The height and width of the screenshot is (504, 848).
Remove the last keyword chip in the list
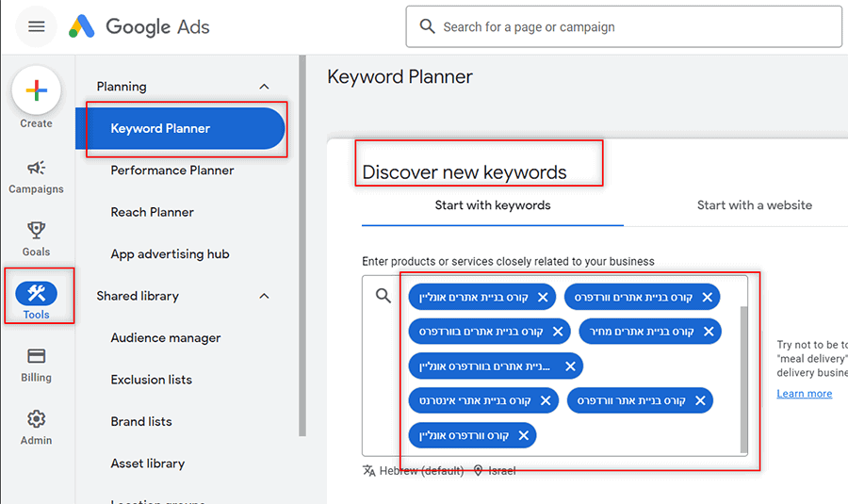click(524, 435)
